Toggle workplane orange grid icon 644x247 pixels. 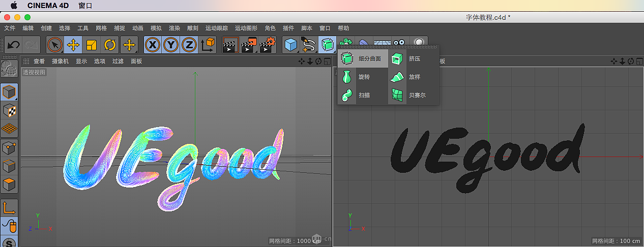9,129
